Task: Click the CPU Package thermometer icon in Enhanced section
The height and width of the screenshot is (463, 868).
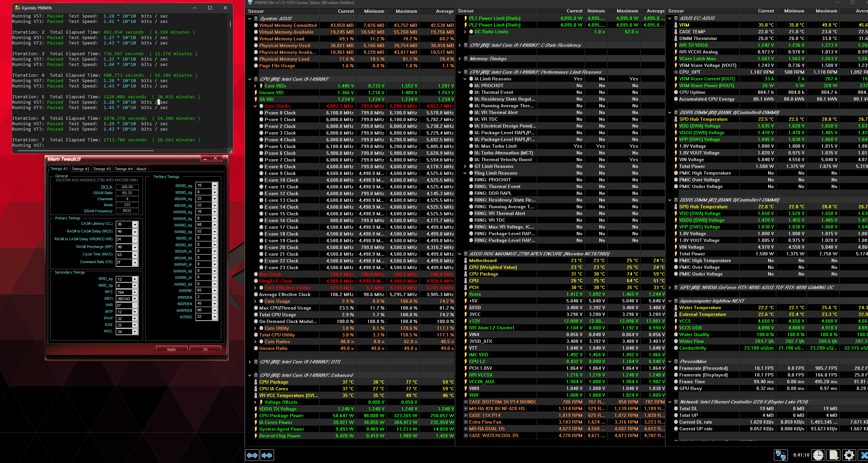Action: point(256,382)
